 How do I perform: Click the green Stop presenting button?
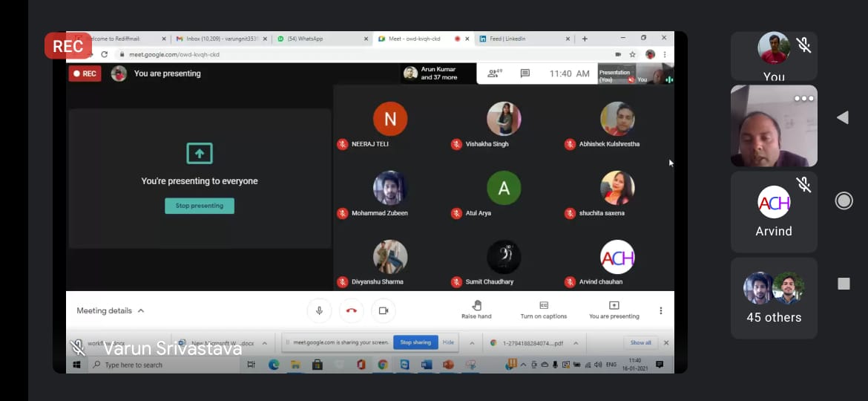tap(200, 206)
